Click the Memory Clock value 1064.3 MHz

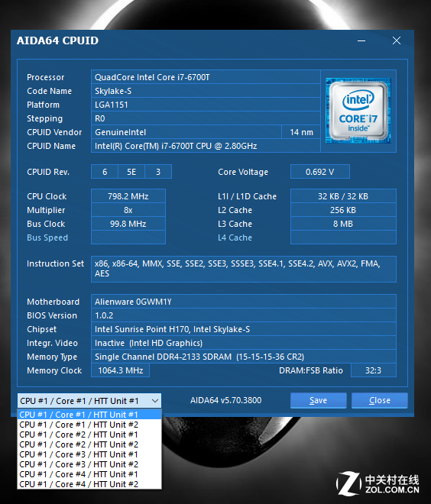pos(120,370)
